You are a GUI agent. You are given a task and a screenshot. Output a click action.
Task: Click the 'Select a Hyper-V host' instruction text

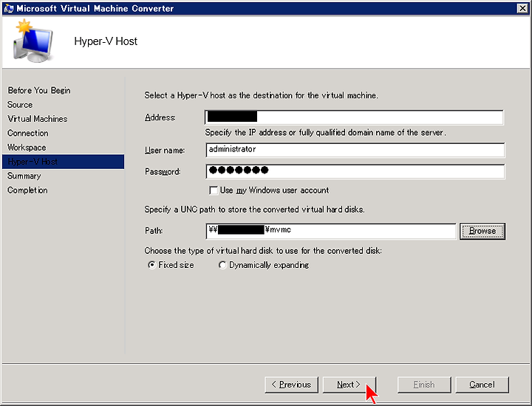[x=262, y=95]
